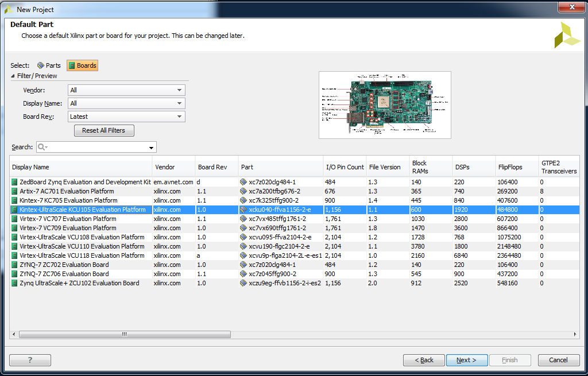The height and width of the screenshot is (376, 588).
Task: Collapse the Filter/Preview section
Action: click(x=13, y=76)
